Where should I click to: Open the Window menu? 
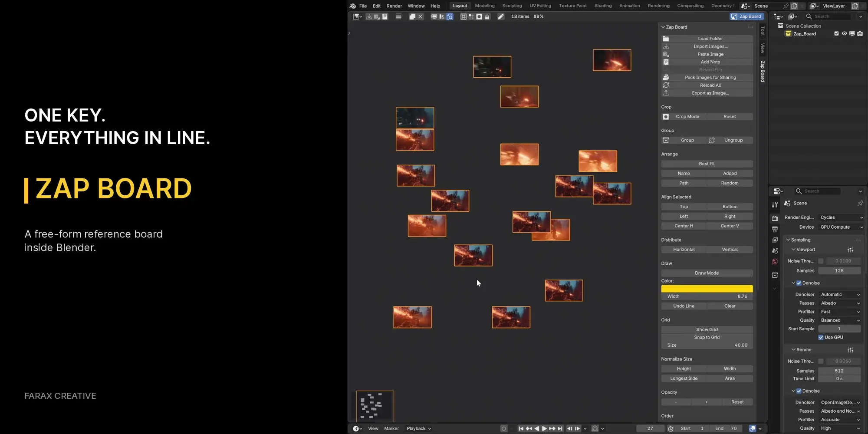(x=416, y=6)
